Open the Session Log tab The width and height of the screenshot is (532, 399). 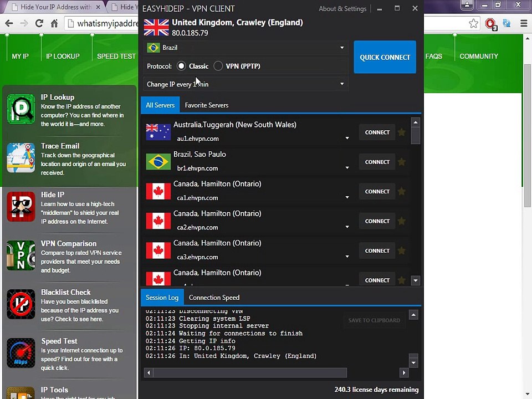click(162, 298)
